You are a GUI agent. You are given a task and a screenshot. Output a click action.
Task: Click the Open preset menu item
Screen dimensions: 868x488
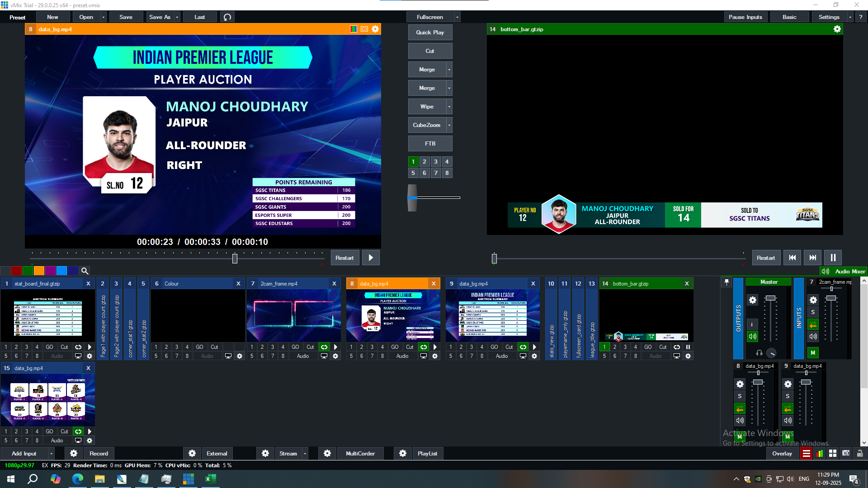pyautogui.click(x=86, y=17)
